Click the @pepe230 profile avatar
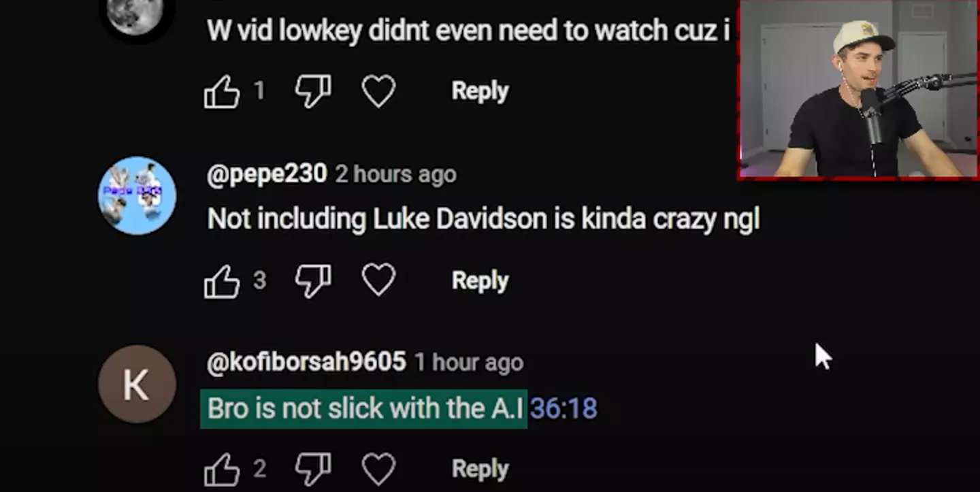The height and width of the screenshot is (492, 980). coord(137,195)
